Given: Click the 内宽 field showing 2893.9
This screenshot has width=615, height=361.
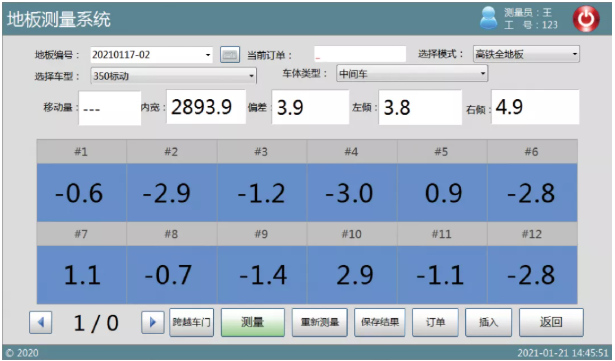Looking at the screenshot, I should tap(206, 107).
